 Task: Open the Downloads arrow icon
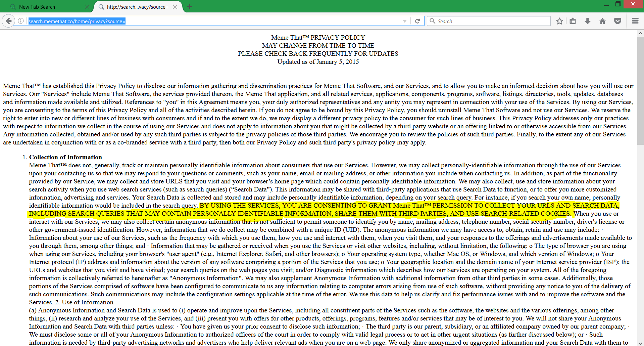pos(588,21)
